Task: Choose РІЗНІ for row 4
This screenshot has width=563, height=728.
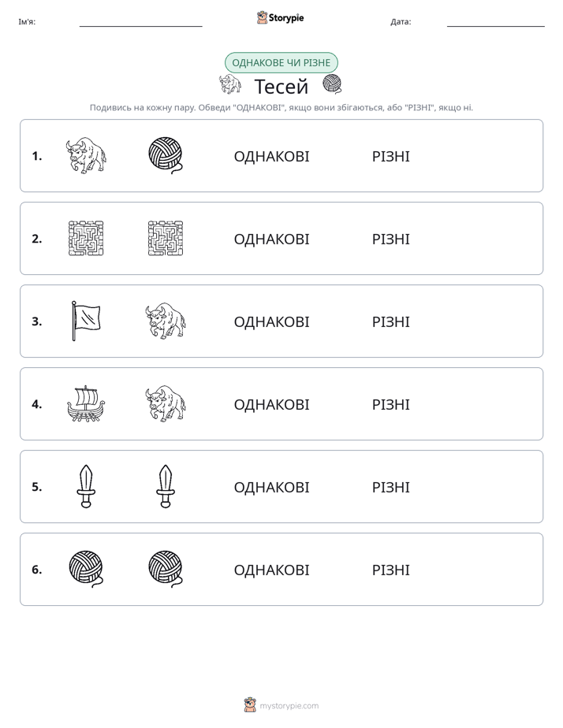Action: [390, 404]
